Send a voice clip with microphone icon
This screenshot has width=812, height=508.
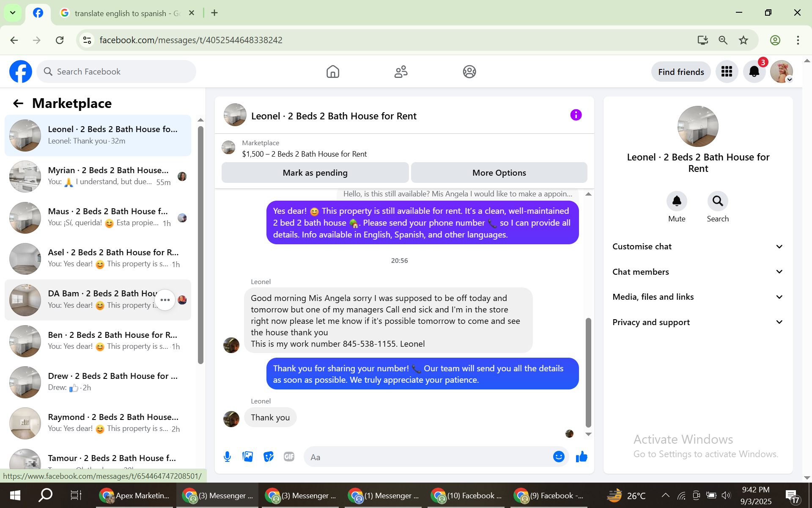227,456
